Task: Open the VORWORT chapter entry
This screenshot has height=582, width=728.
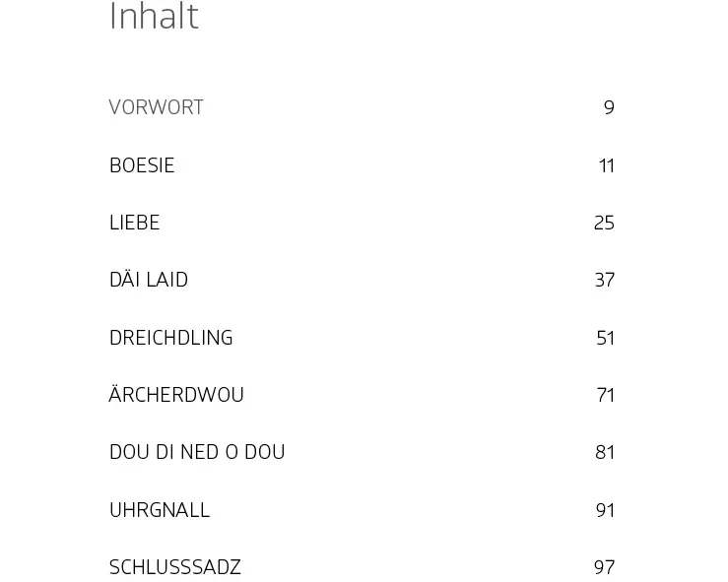Action: coord(156,107)
